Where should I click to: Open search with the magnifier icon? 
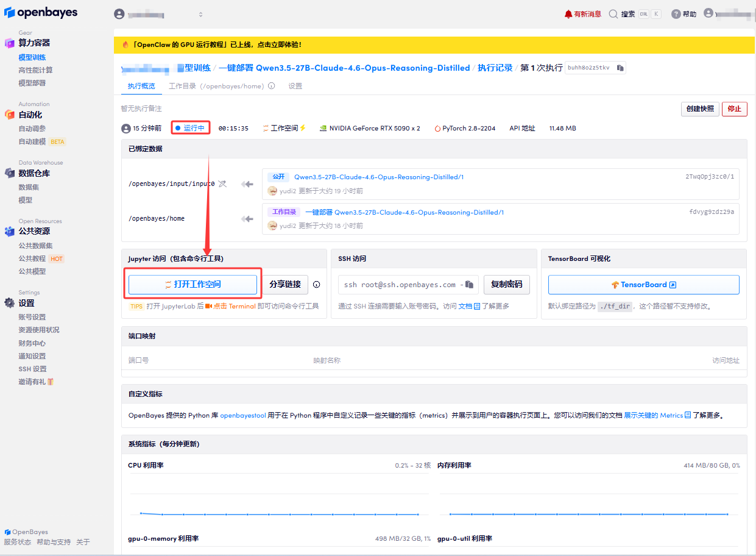[x=613, y=14]
